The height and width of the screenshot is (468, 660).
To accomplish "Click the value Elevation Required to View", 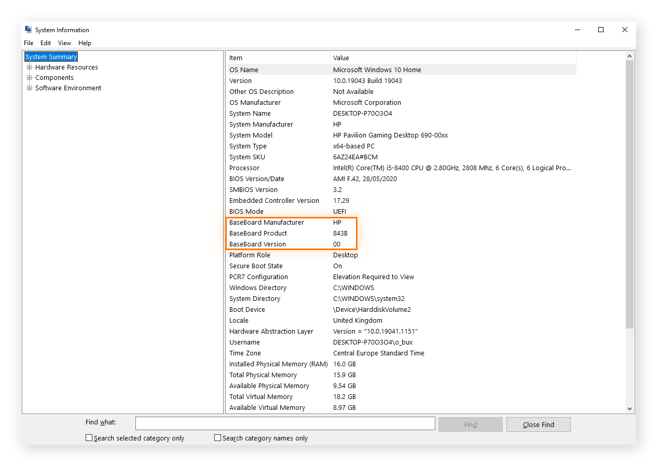I will [x=373, y=277].
